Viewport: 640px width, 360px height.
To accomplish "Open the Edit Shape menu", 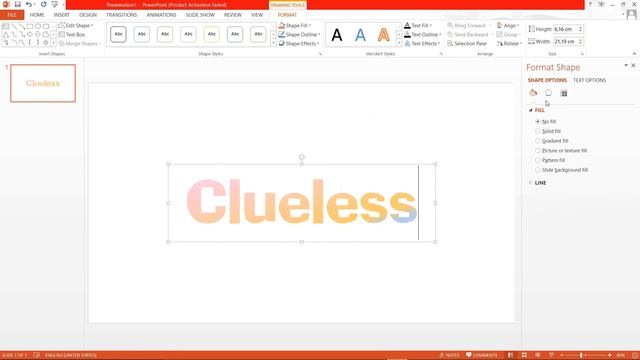I will tap(76, 25).
